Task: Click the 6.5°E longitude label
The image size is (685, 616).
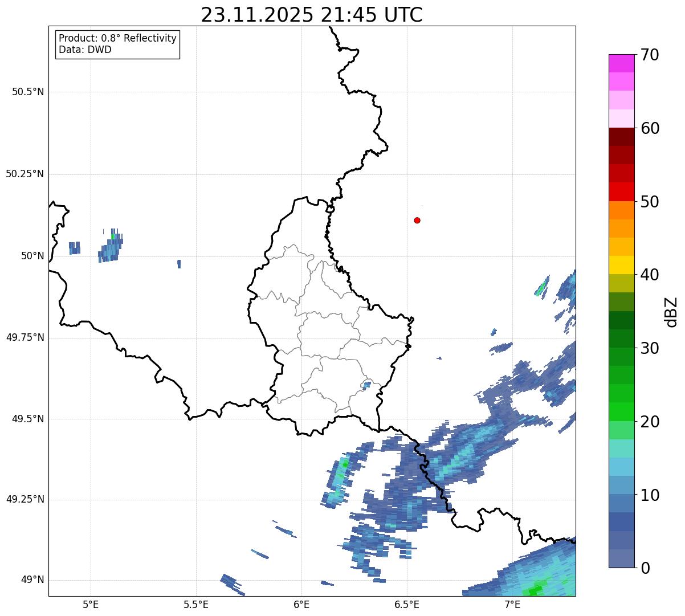Action: [407, 604]
